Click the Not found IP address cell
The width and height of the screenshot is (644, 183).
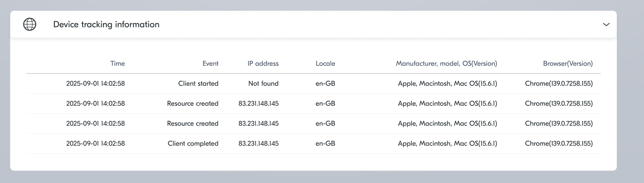(x=263, y=83)
